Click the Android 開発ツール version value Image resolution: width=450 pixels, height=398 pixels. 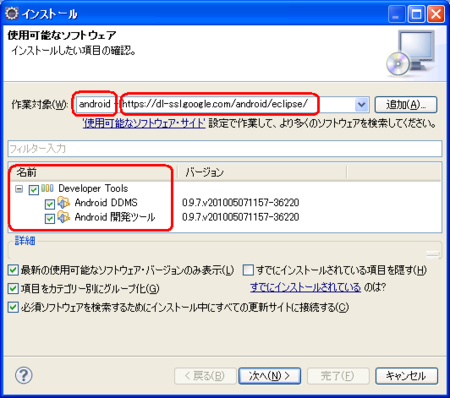coord(241,217)
